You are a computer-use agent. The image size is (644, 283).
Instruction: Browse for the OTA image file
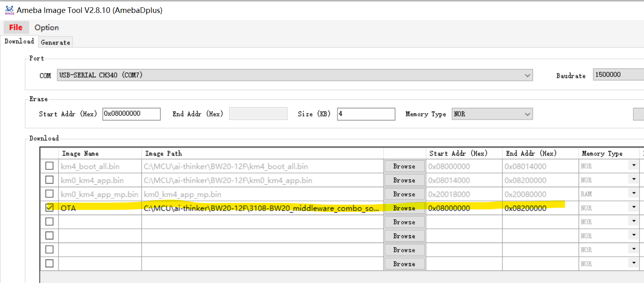tap(404, 208)
